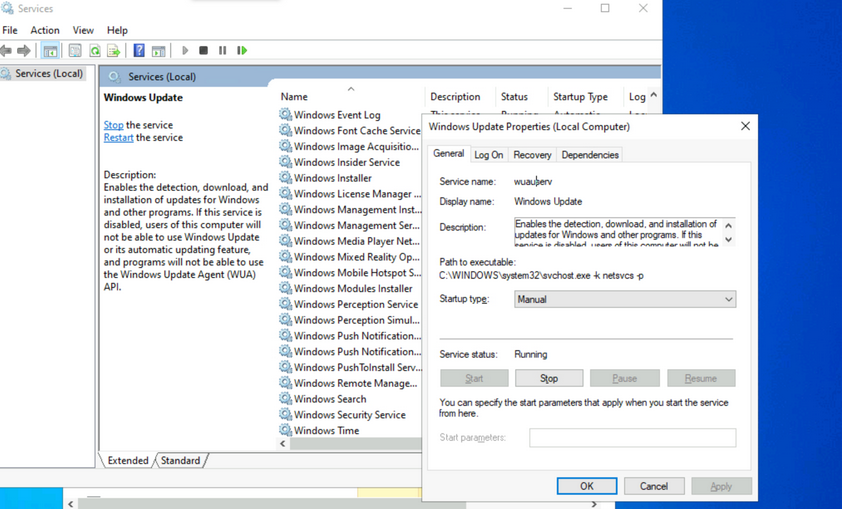
Task: Select the Extended view tab
Action: click(x=128, y=460)
